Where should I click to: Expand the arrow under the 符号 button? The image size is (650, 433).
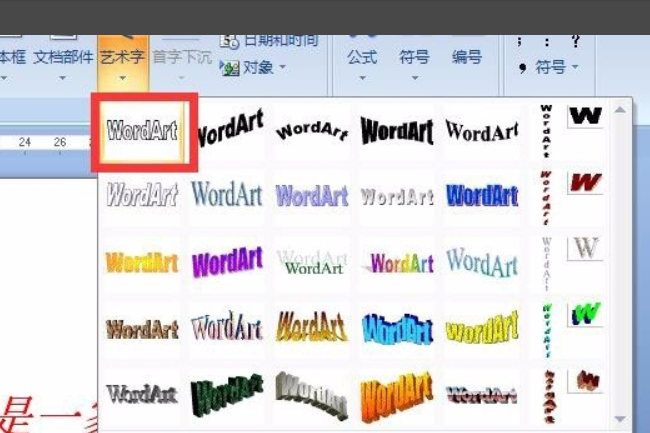(415, 77)
